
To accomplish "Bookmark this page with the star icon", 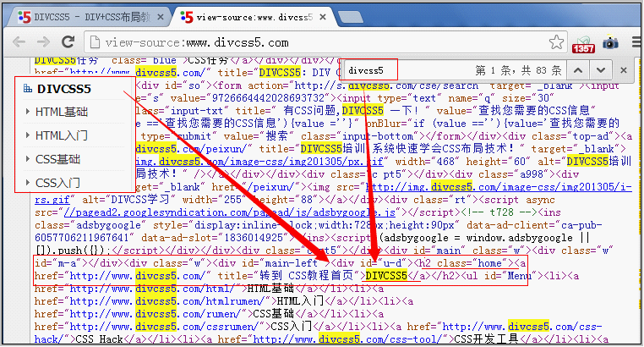I will (x=558, y=41).
